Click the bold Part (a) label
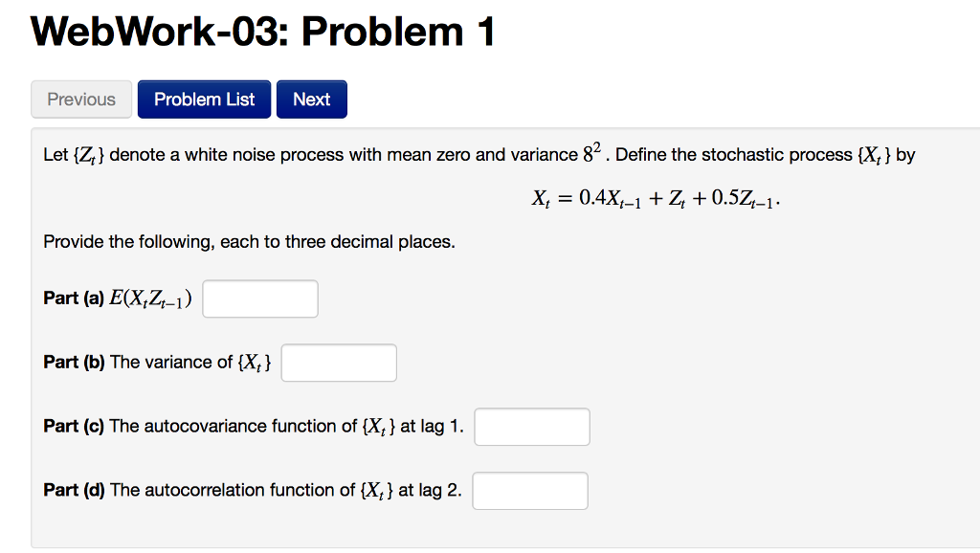Viewport: 980px width, 553px height. coord(74,299)
